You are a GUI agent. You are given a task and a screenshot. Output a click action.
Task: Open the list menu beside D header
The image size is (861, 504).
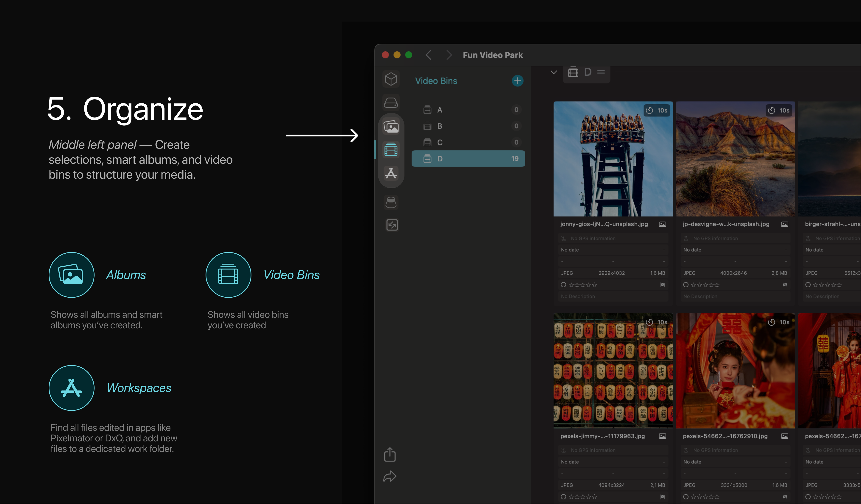(601, 72)
